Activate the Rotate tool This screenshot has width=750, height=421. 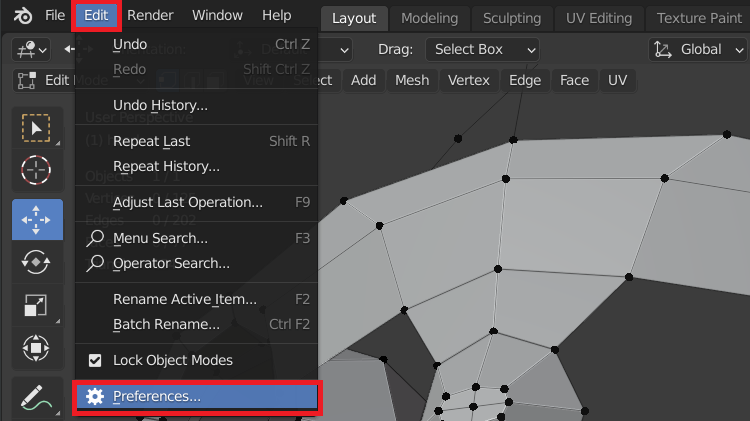pos(36,262)
